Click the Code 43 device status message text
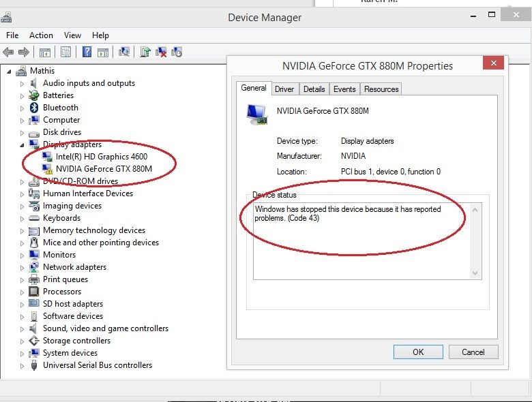 coord(348,213)
